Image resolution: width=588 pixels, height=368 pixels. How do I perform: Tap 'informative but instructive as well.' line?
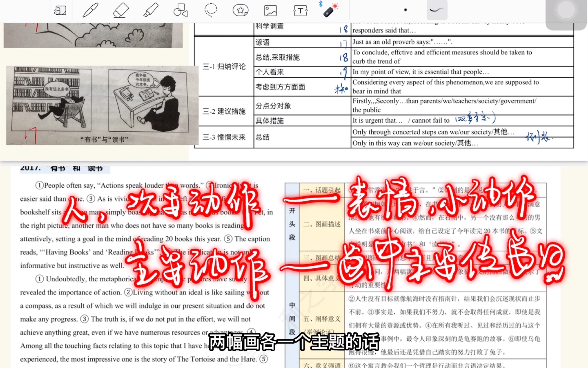coord(72,266)
